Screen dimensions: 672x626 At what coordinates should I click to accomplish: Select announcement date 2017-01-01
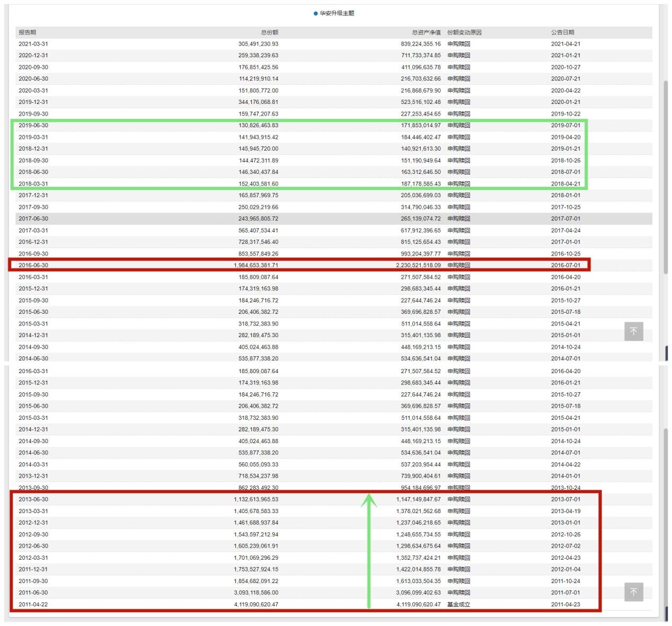tap(565, 242)
